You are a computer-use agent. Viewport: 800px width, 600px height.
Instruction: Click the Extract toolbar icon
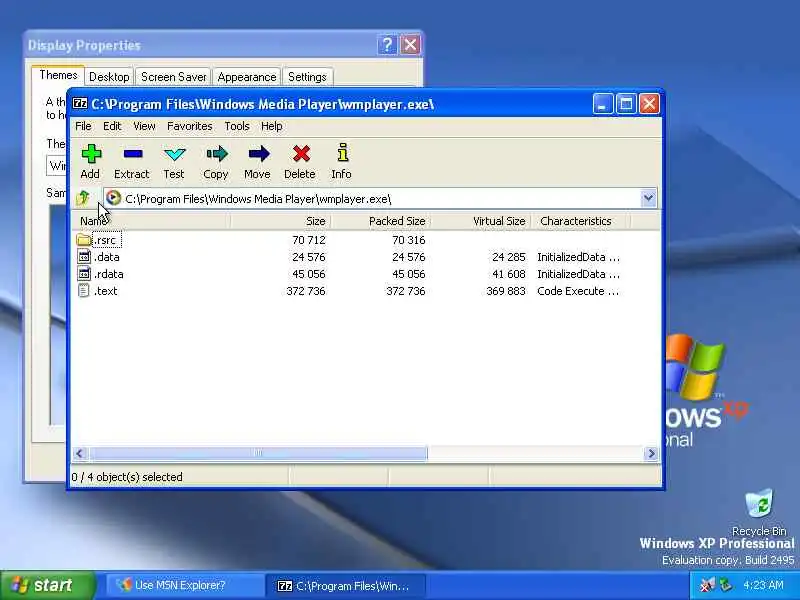pyautogui.click(x=133, y=153)
